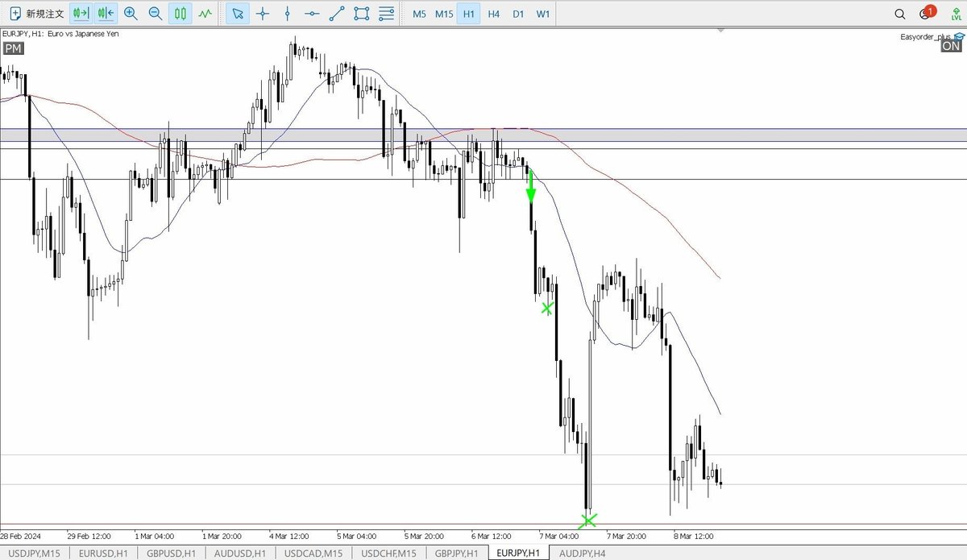Screen dimensions: 967x560
Task: Click the green sell arrow on chart
Action: (x=531, y=185)
